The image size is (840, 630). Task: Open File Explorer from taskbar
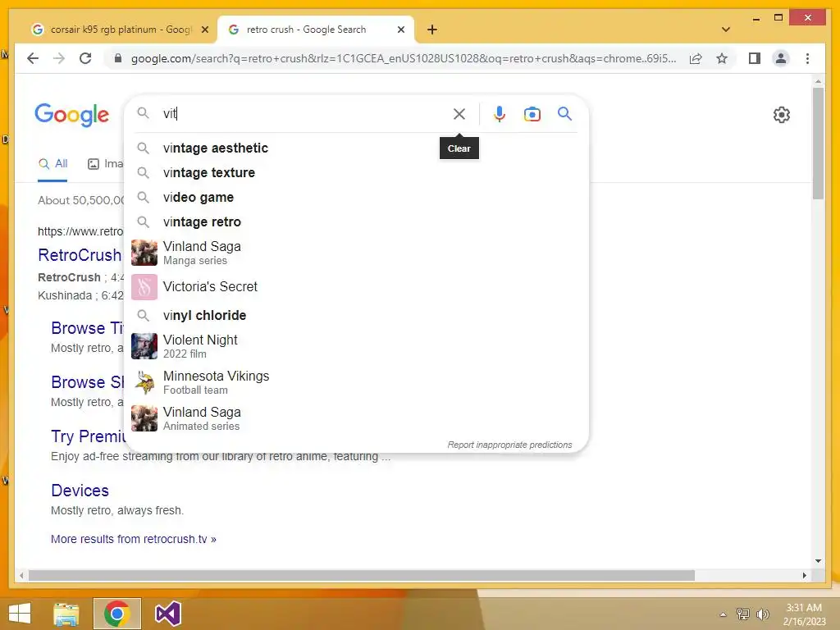66,614
